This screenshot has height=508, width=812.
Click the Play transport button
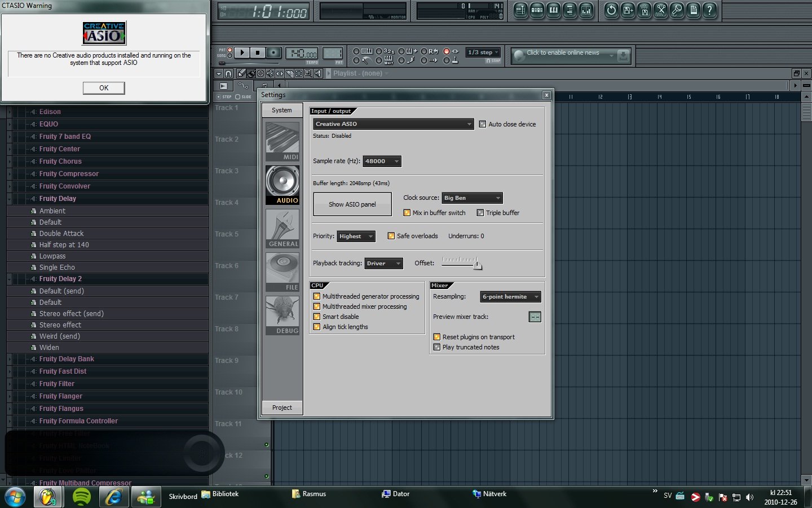pos(242,53)
